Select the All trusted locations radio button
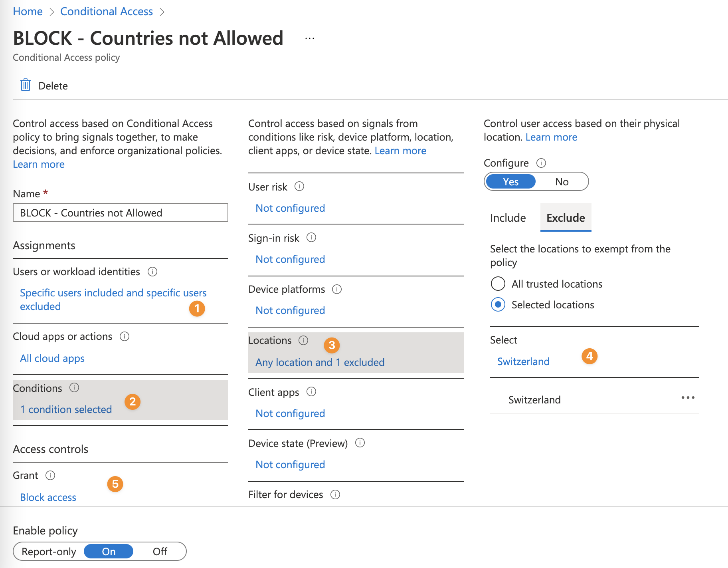The width and height of the screenshot is (728, 568). (498, 284)
